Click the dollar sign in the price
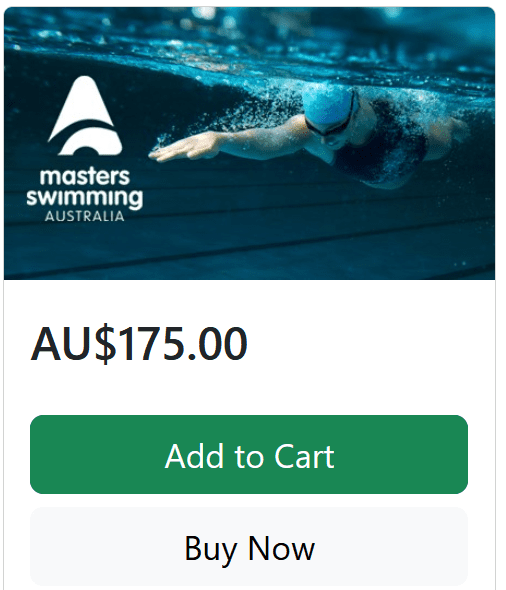The width and height of the screenshot is (506, 590). click(105, 344)
